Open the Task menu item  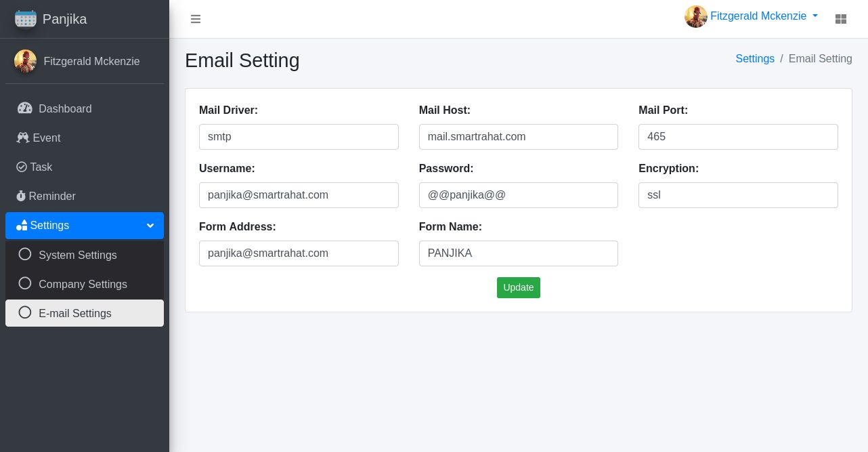point(41,167)
